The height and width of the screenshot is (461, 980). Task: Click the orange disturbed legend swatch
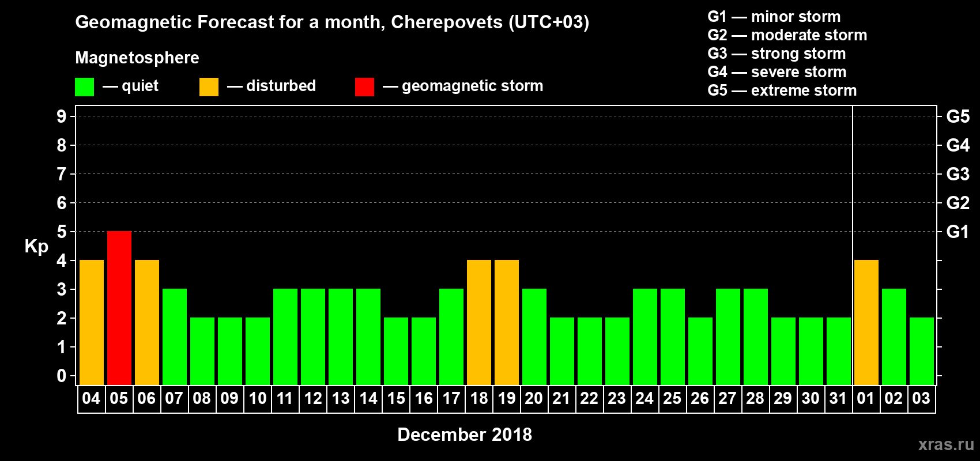click(209, 87)
